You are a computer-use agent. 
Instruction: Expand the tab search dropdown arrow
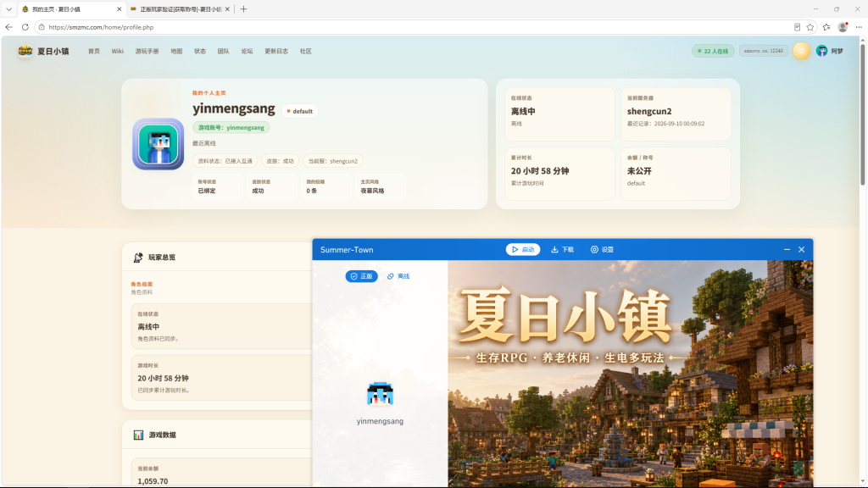(x=8, y=9)
